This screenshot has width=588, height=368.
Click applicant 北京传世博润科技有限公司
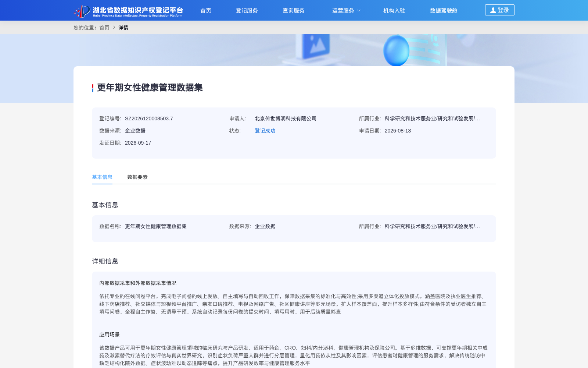point(286,118)
